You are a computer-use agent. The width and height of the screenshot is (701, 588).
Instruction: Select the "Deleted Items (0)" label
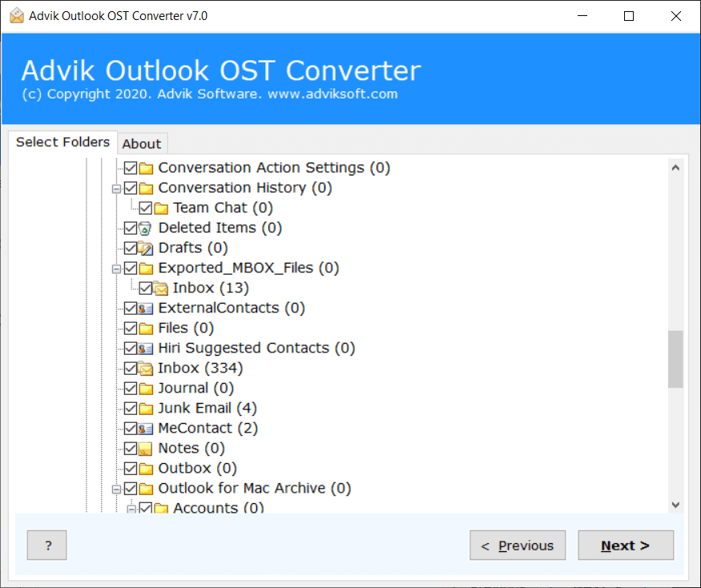(x=220, y=228)
